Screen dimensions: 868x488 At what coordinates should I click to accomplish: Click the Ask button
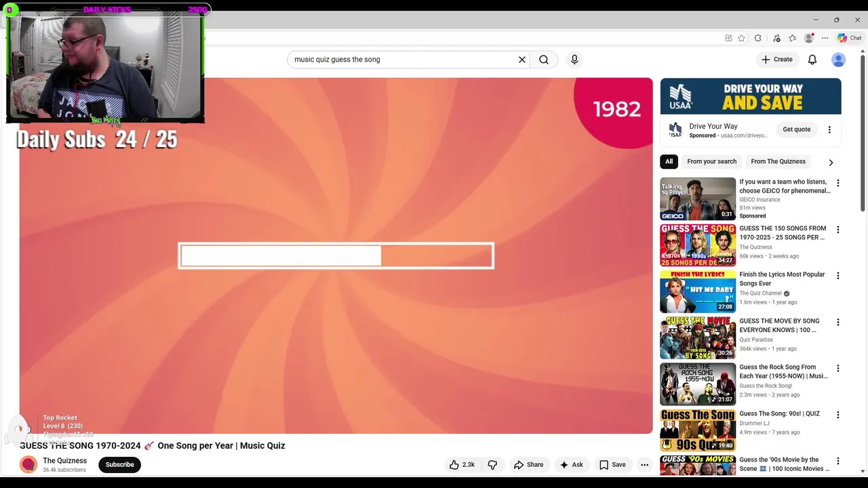(571, 465)
